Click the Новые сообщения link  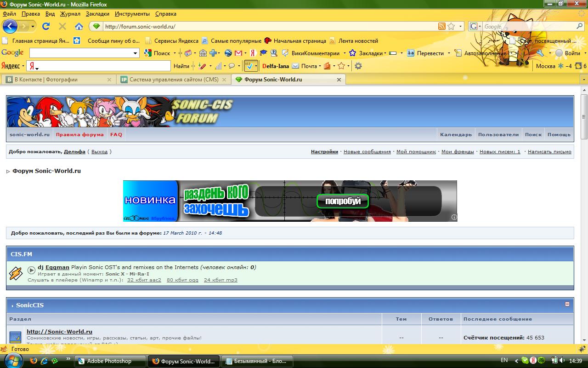367,151
